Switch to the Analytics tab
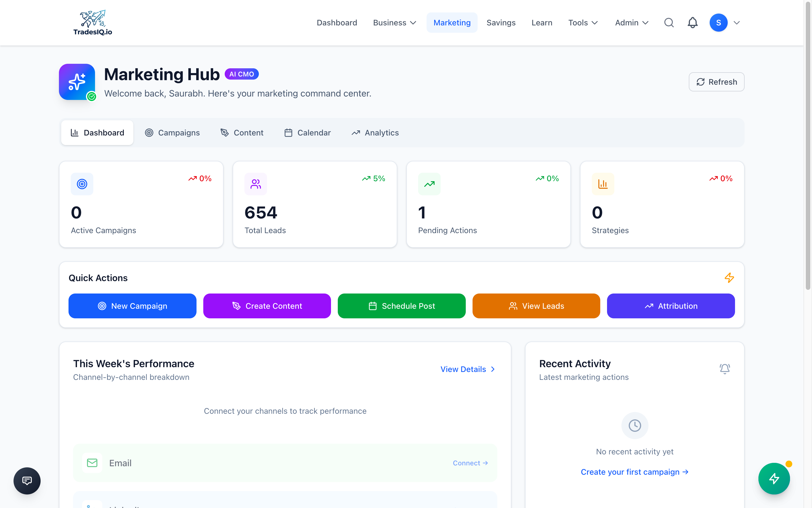The height and width of the screenshot is (508, 812). (x=375, y=133)
